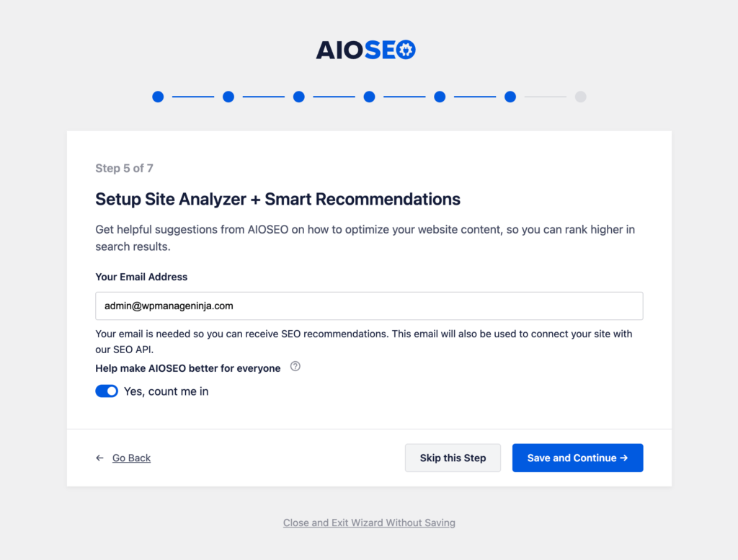Screen dimensions: 738x560
Task: Click the AIOSEO logo
Action: [365, 50]
